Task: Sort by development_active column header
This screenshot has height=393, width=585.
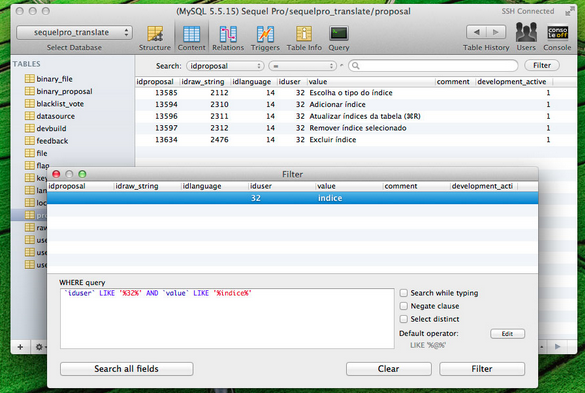Action: coord(514,82)
